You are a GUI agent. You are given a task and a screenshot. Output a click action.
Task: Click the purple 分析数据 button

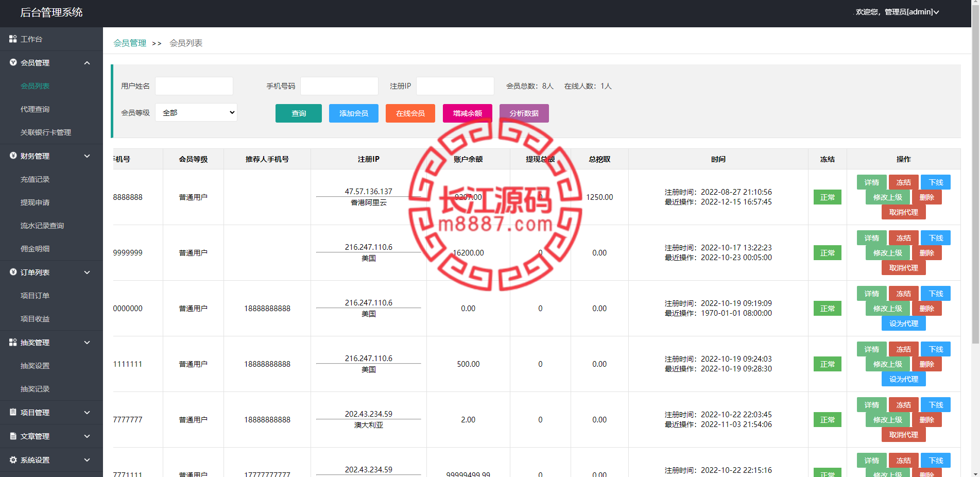pos(524,113)
